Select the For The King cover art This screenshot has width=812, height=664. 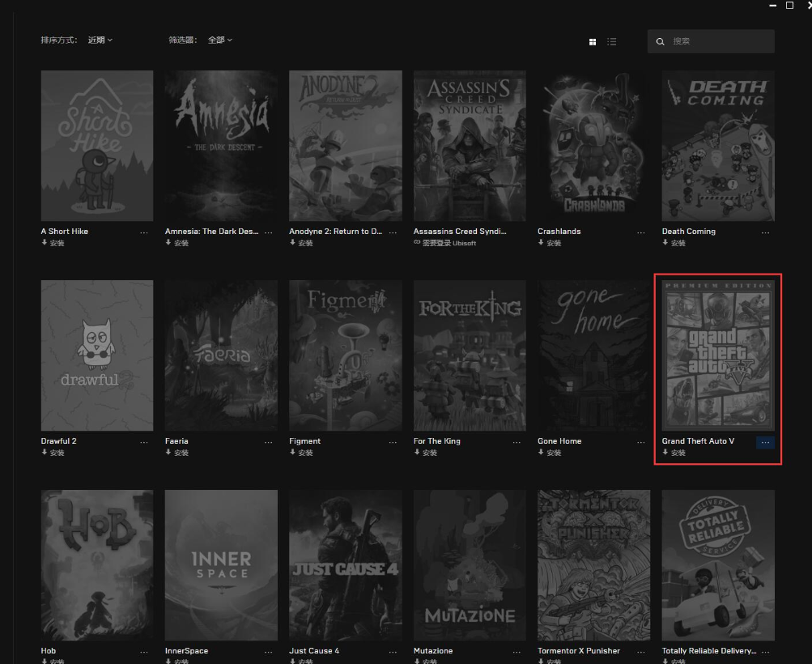tap(470, 355)
